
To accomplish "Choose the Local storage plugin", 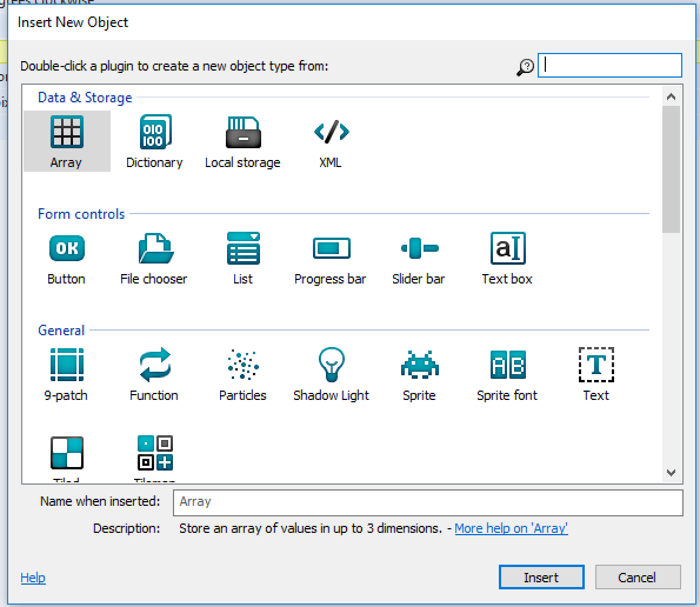I will tap(243, 132).
